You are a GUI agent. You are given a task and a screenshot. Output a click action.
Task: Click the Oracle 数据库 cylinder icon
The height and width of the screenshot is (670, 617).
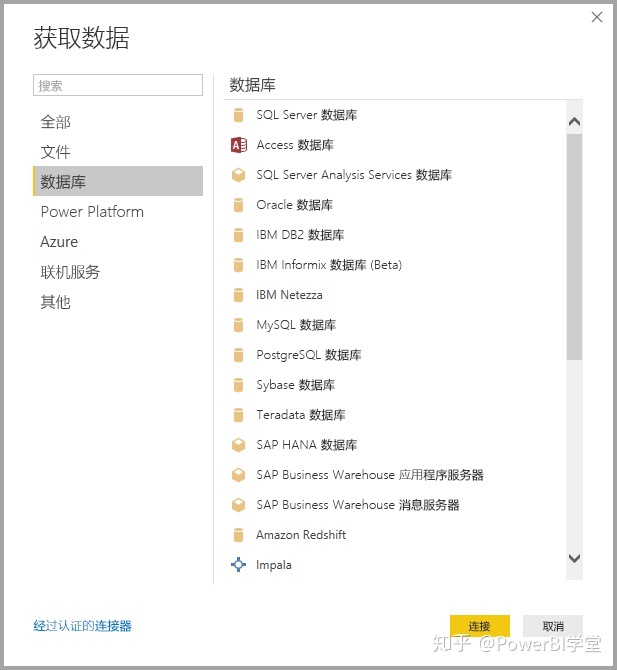(238, 205)
